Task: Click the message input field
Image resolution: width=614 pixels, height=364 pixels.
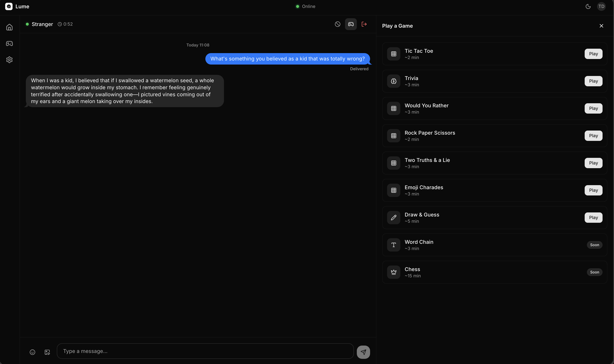Action: 205,351
